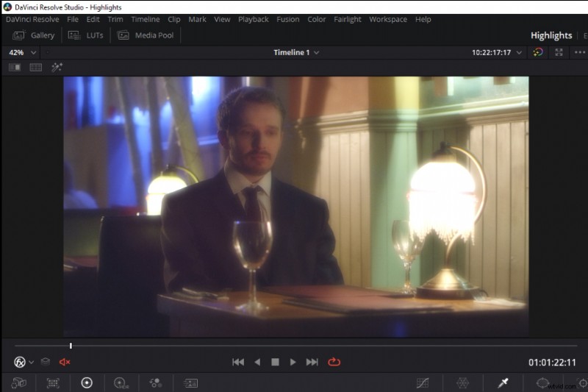This screenshot has width=588, height=392.
Task: Open the Fusion menu
Action: [288, 20]
